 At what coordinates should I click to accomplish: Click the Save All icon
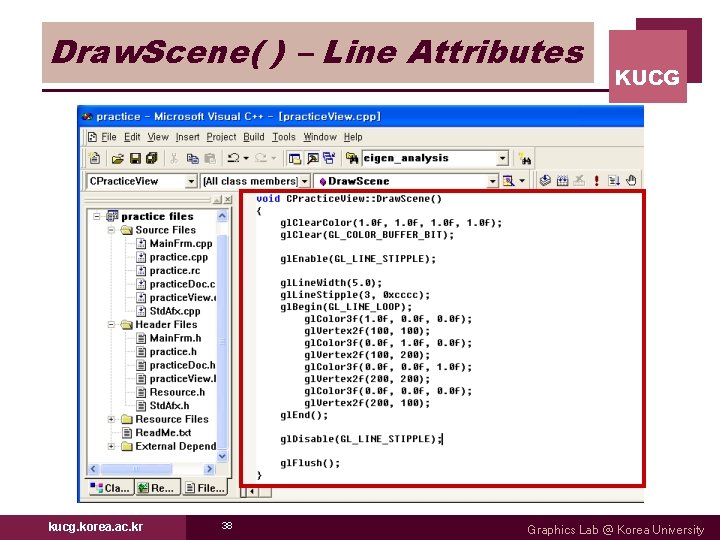point(152,158)
